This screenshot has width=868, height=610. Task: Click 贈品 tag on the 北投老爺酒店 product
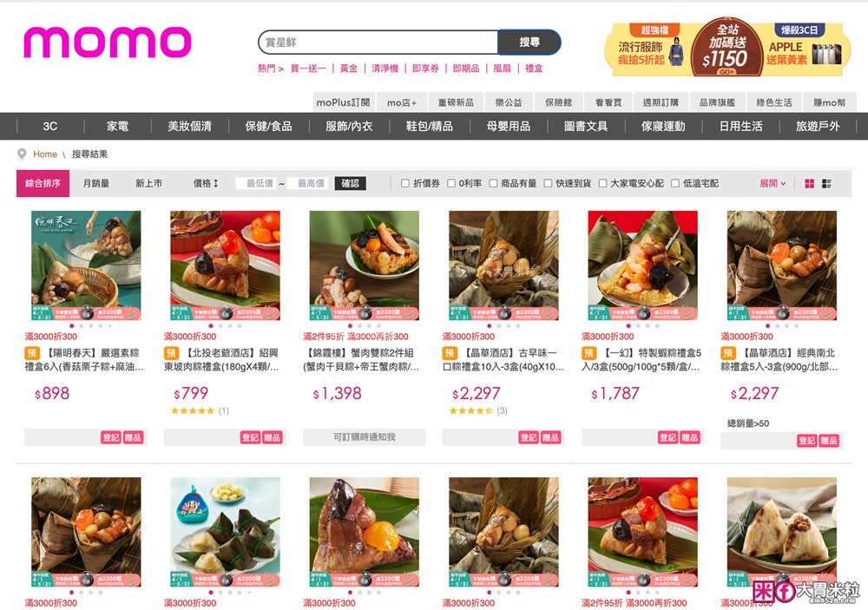(x=272, y=437)
